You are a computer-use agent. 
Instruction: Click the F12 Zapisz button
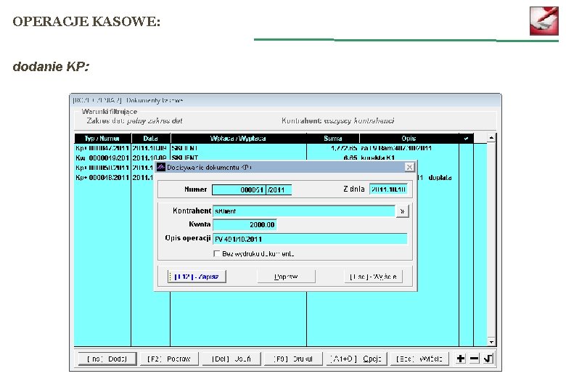tap(197, 277)
